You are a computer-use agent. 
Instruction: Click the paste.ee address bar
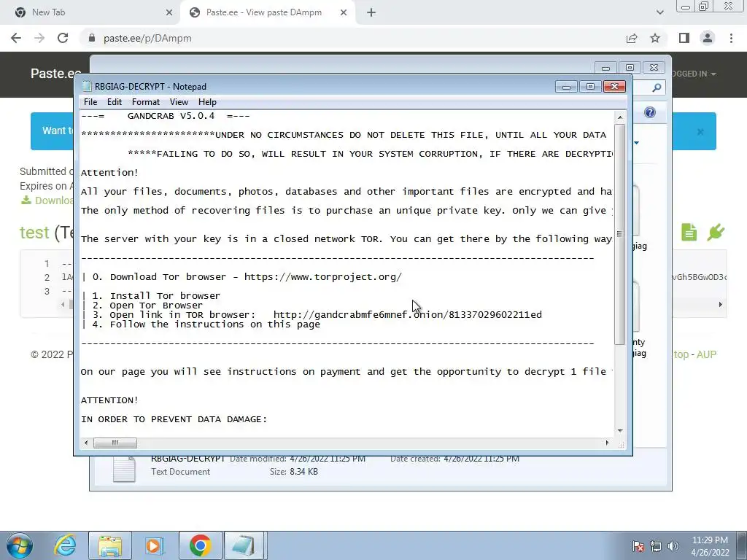[352, 38]
